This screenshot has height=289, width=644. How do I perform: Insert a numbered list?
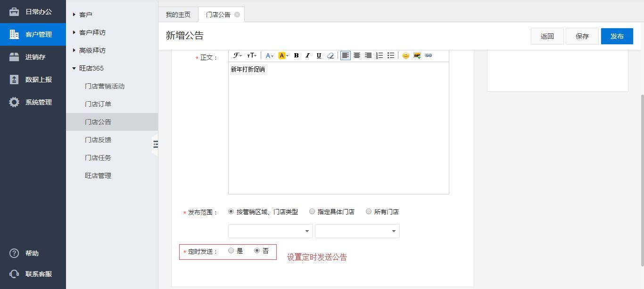click(380, 56)
